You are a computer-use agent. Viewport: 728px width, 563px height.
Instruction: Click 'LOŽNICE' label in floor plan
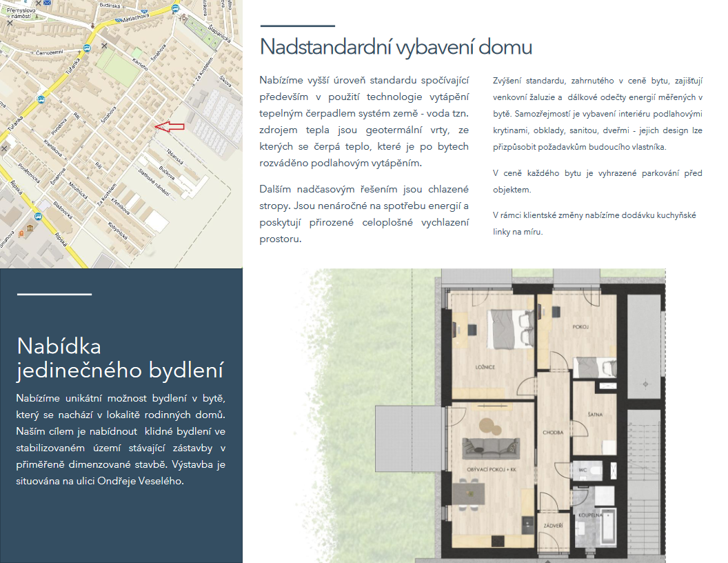pos(485,367)
